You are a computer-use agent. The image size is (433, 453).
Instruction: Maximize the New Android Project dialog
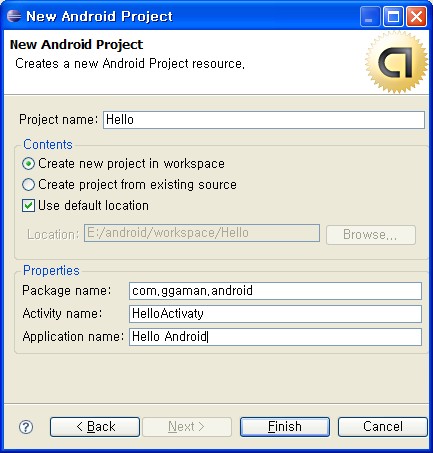coord(393,16)
